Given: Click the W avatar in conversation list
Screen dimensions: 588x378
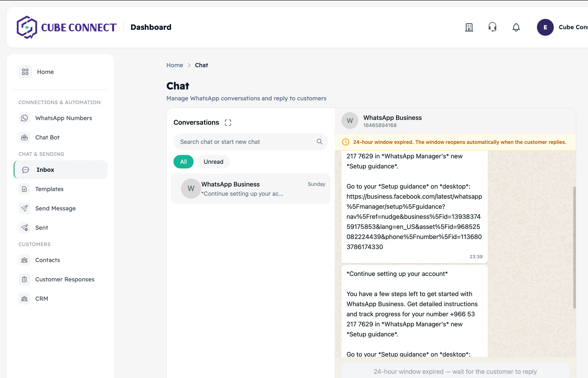Looking at the screenshot, I should (x=191, y=189).
